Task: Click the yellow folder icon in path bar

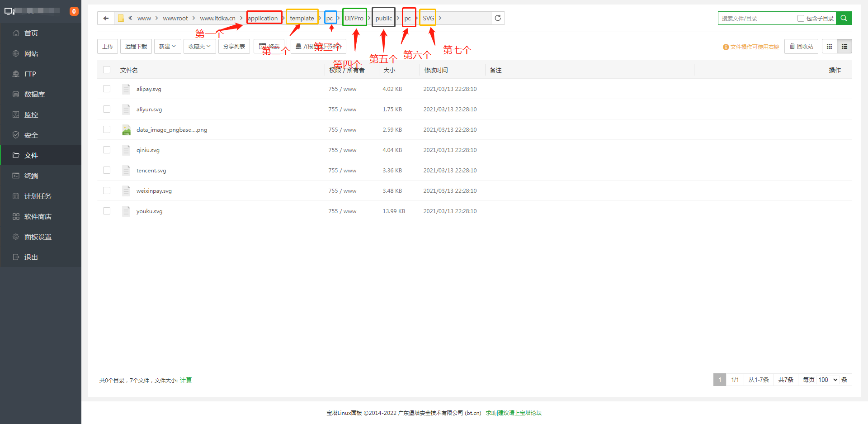Action: pyautogui.click(x=121, y=18)
